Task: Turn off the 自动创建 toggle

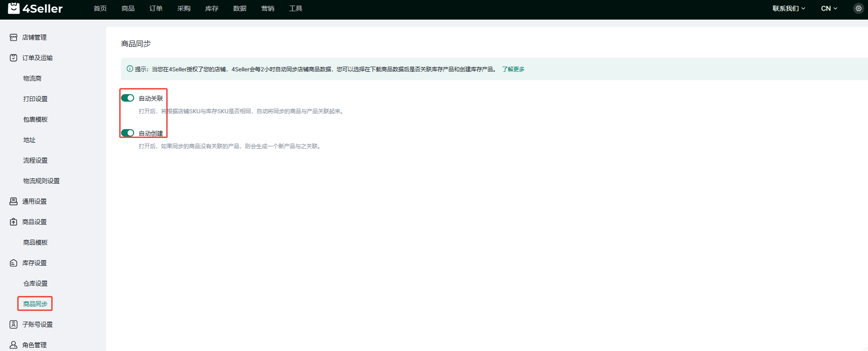Action: 128,133
